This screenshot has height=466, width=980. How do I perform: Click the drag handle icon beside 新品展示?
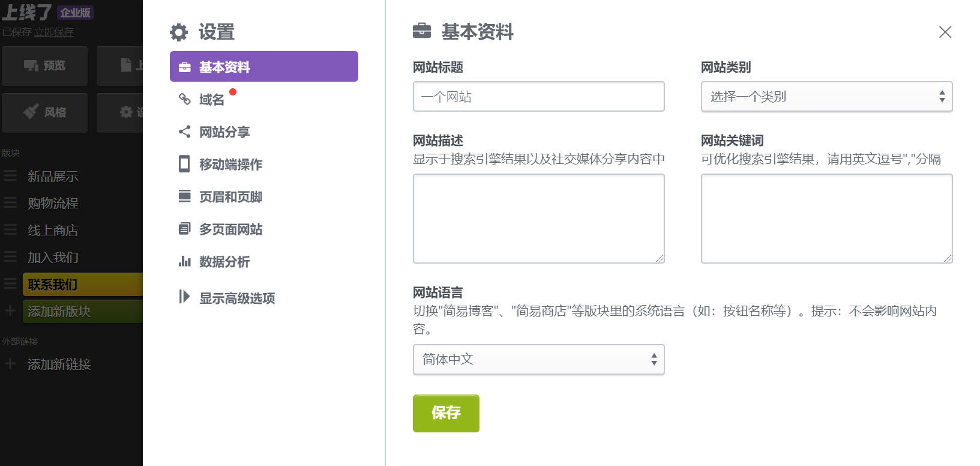(x=10, y=176)
